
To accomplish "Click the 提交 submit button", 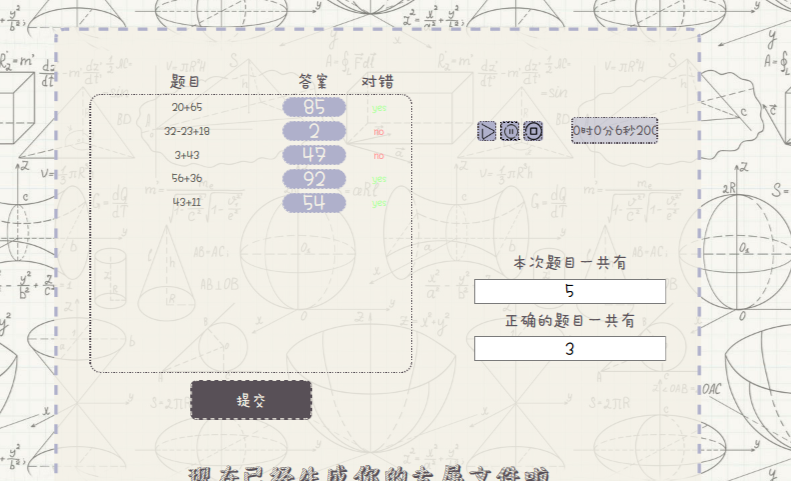I will (x=251, y=400).
